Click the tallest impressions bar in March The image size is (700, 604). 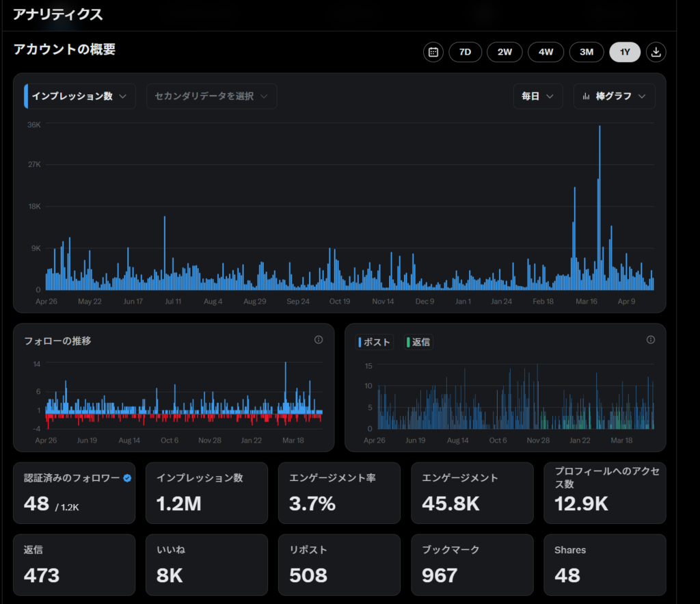(600, 205)
